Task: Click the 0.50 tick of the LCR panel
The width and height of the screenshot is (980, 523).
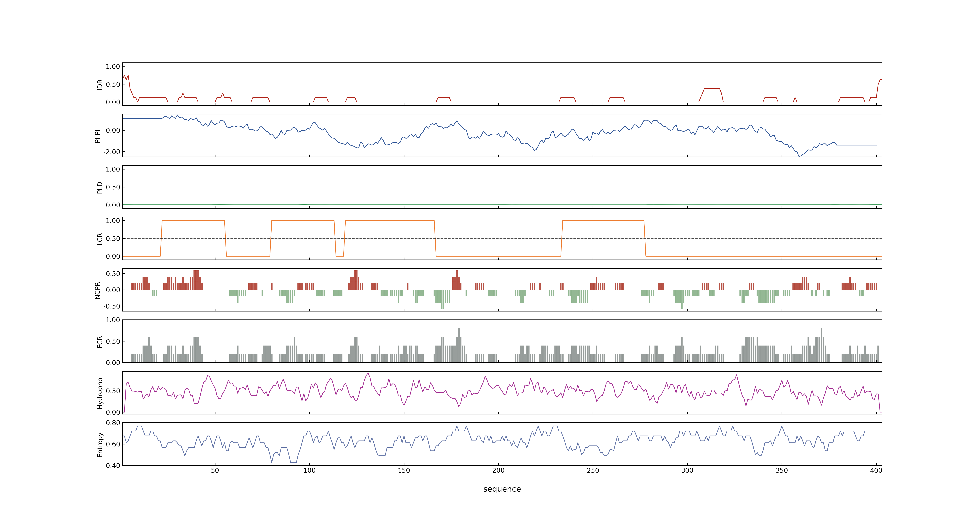Action: 113,239
